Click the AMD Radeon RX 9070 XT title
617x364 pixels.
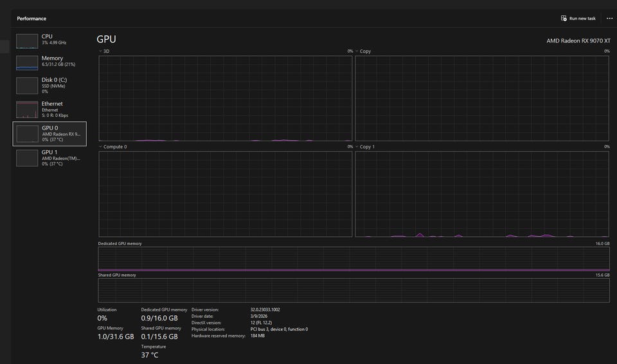click(578, 41)
